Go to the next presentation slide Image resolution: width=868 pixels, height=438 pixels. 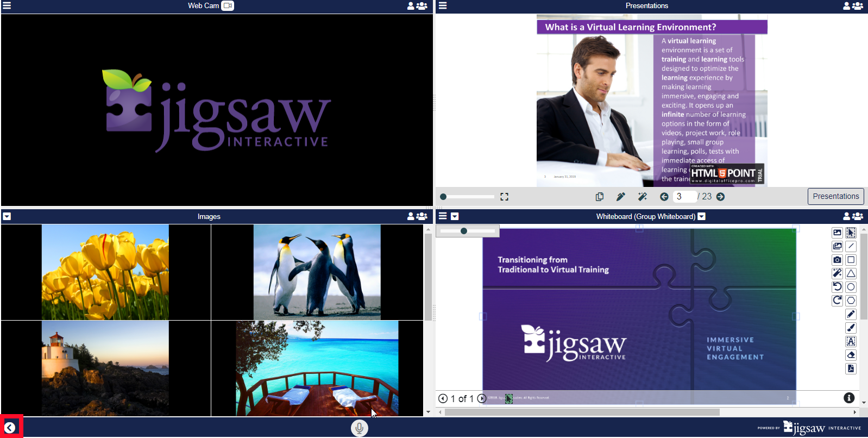point(720,197)
